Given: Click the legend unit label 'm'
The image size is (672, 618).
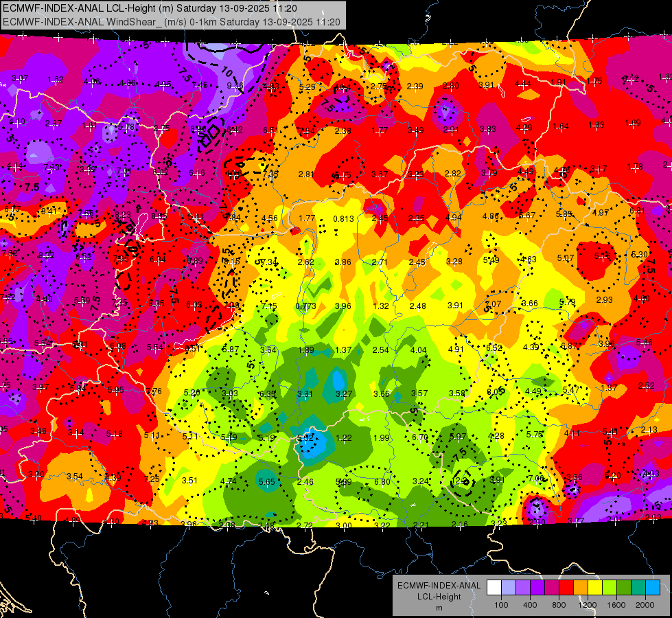Looking at the screenshot, I should (x=439, y=608).
